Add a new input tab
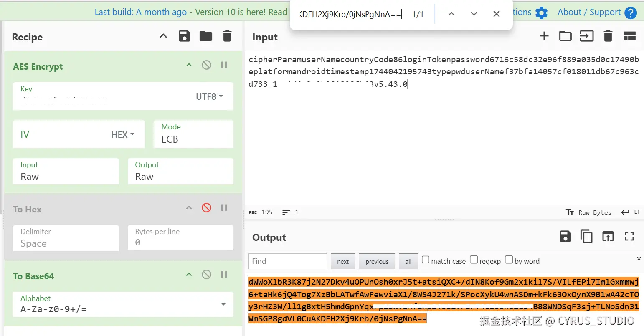 [544, 36]
